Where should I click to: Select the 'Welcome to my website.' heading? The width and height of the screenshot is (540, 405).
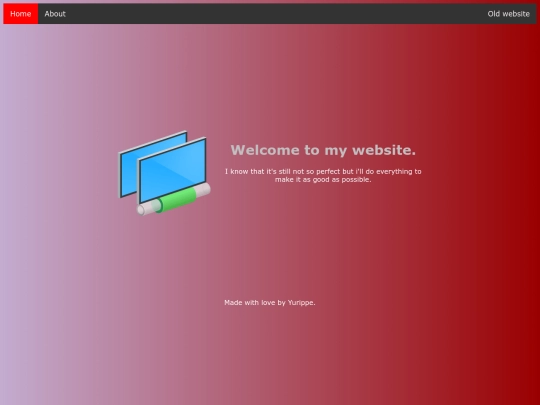[x=323, y=150]
